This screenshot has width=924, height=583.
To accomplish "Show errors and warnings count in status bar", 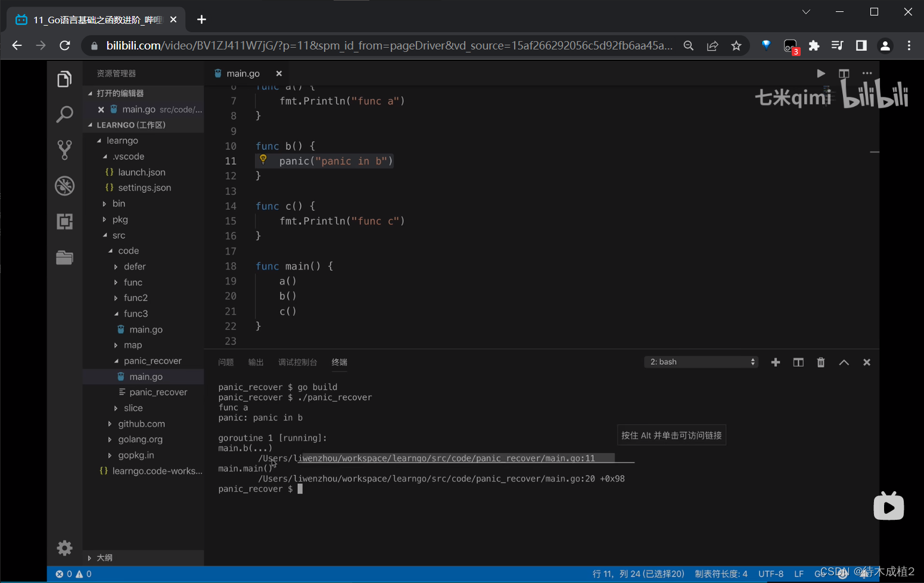I will coord(74,574).
